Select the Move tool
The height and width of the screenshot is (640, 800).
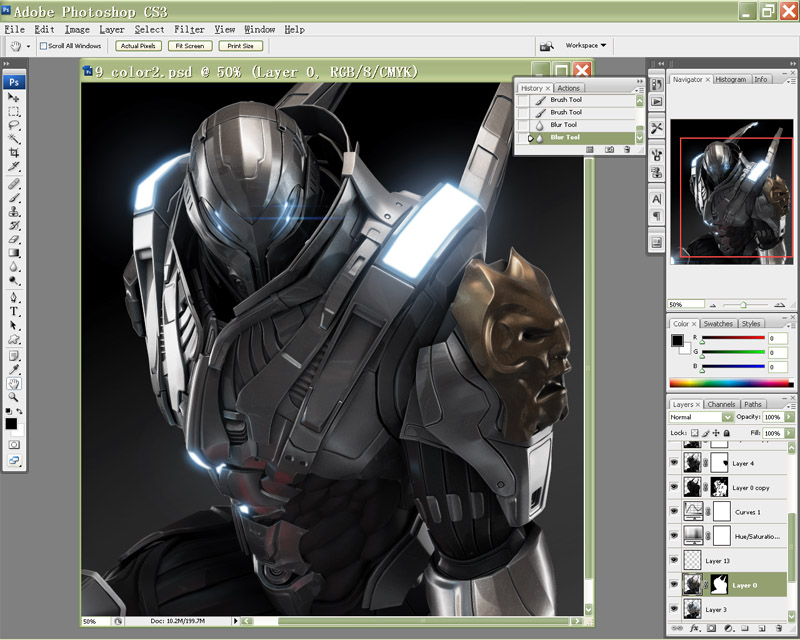tap(14, 97)
